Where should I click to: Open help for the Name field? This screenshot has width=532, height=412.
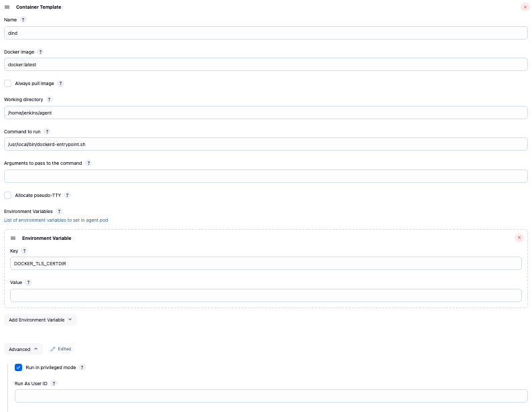pyautogui.click(x=23, y=19)
